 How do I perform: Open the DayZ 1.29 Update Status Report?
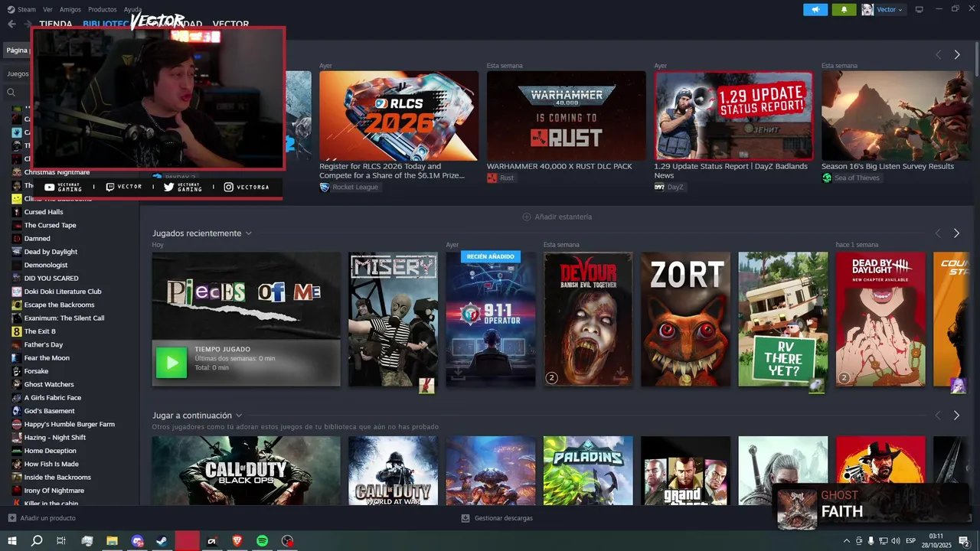point(733,116)
